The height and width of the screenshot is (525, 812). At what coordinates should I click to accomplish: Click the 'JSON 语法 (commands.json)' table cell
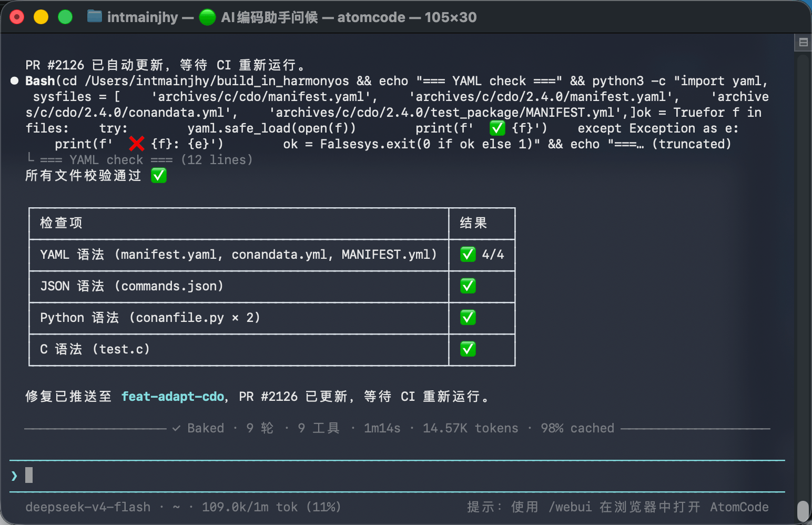(239, 287)
